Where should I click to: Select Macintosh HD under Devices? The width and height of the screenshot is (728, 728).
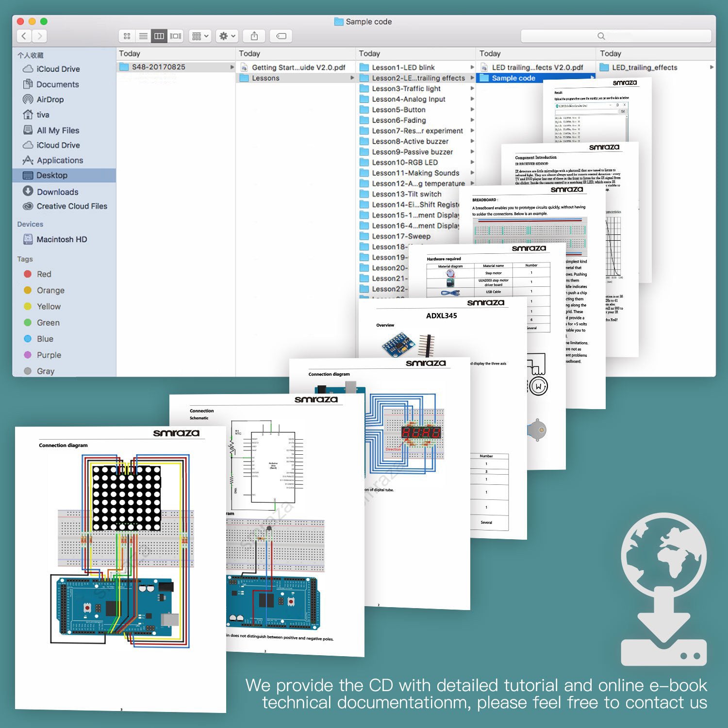pyautogui.click(x=55, y=239)
